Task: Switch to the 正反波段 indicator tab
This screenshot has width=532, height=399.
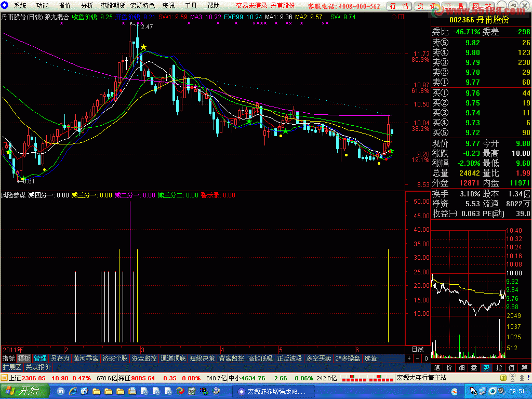Action: 290,358
